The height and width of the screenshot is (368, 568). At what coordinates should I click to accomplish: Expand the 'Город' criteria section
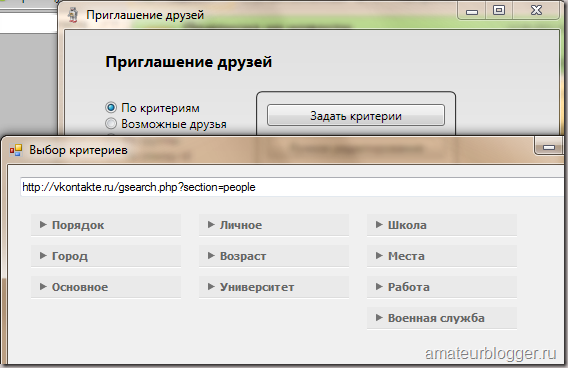(106, 256)
